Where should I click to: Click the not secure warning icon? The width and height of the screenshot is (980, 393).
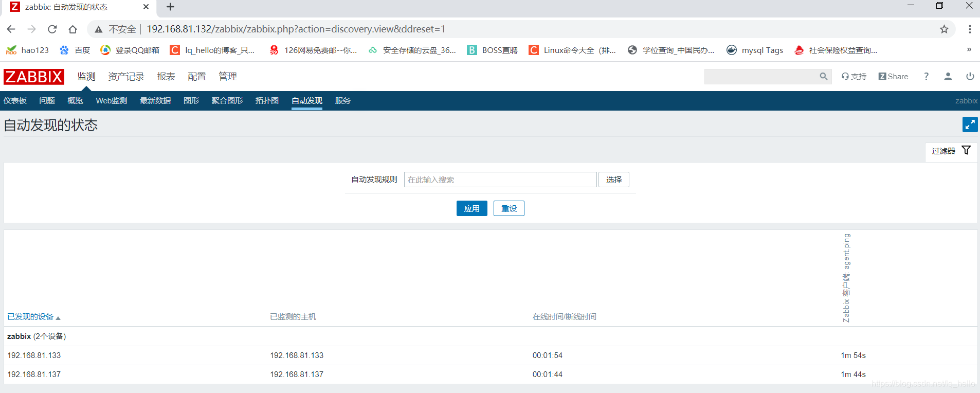pyautogui.click(x=98, y=29)
